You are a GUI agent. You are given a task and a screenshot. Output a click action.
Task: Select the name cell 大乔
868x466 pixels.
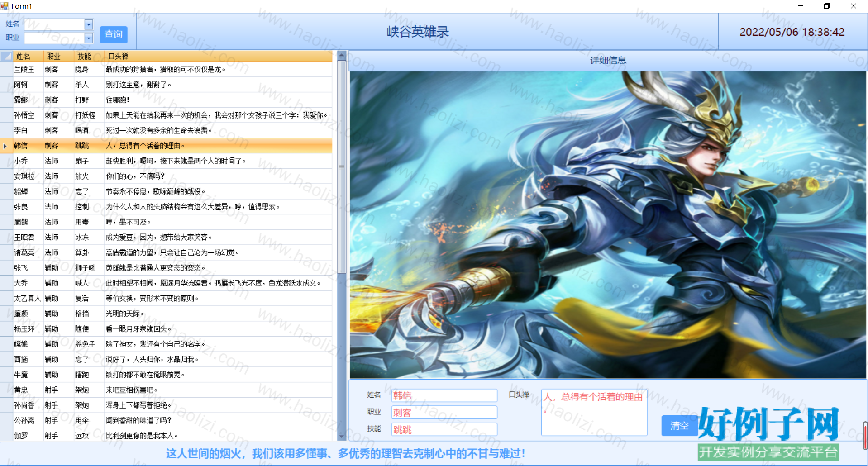point(28,283)
